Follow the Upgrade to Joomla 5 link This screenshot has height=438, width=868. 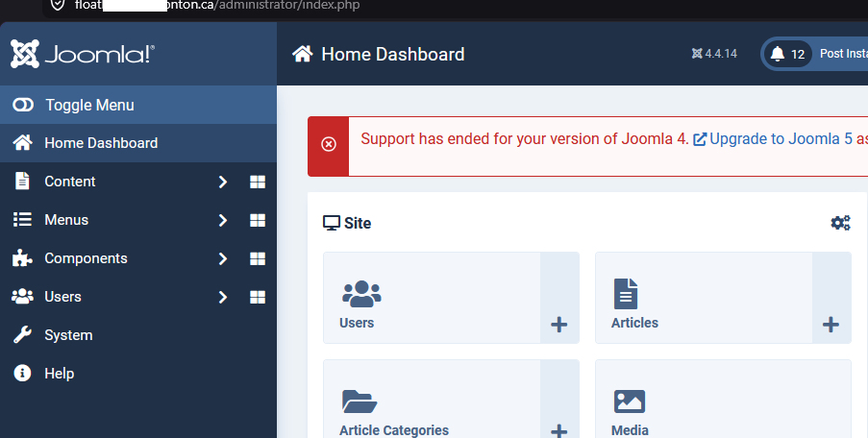coord(780,139)
